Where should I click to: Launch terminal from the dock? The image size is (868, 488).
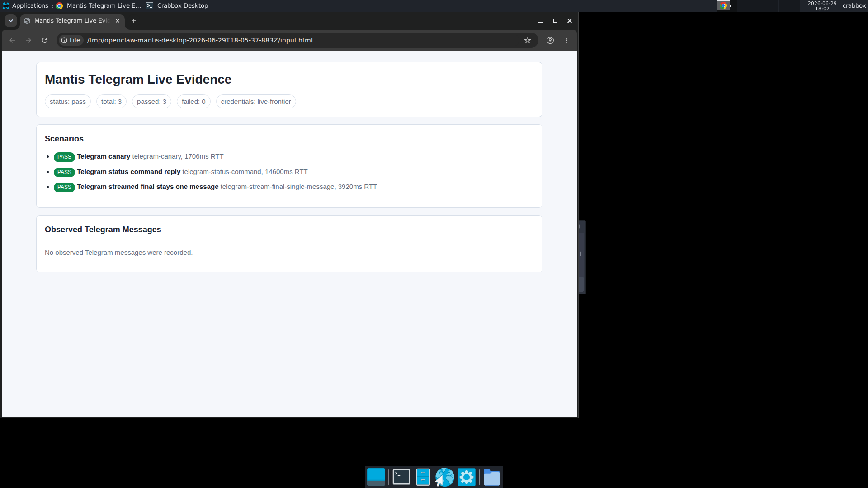[x=401, y=477]
